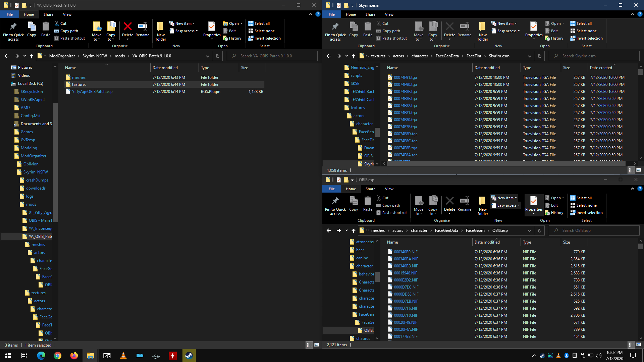The height and width of the screenshot is (362, 644).
Task: Refresh the YA_OBIS_Patch window address bar
Action: click(x=218, y=56)
